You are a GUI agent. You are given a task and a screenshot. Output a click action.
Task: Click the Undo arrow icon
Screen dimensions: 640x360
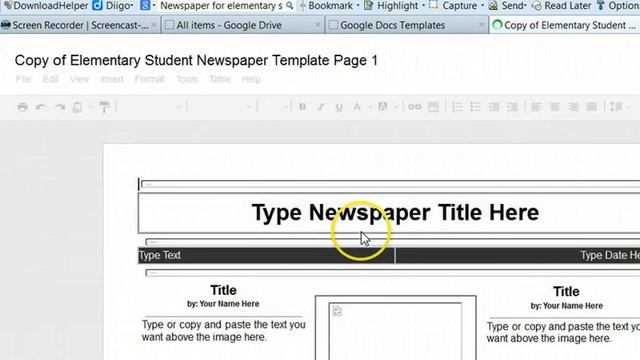pos(41,107)
